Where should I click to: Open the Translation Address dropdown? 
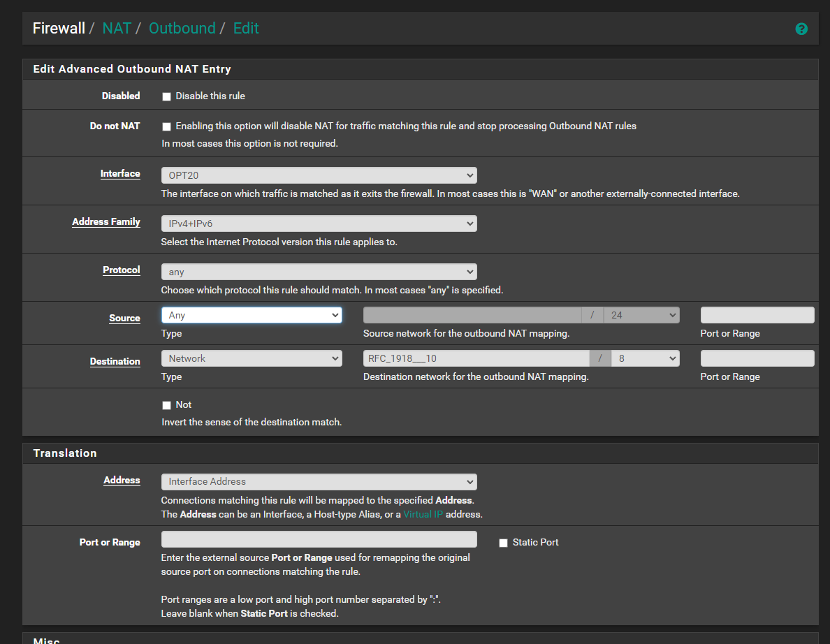(319, 481)
